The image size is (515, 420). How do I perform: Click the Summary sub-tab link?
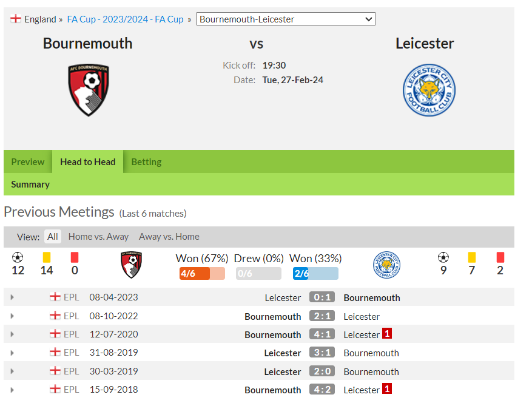coord(30,185)
